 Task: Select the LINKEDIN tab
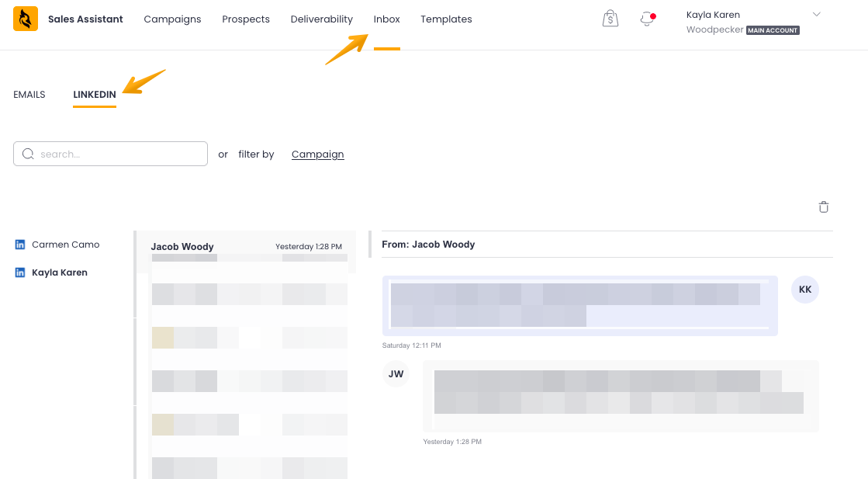pyautogui.click(x=95, y=95)
